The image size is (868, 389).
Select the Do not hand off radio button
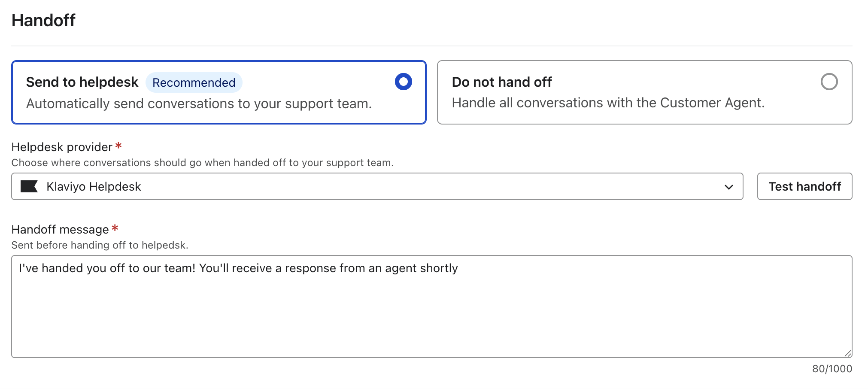829,82
